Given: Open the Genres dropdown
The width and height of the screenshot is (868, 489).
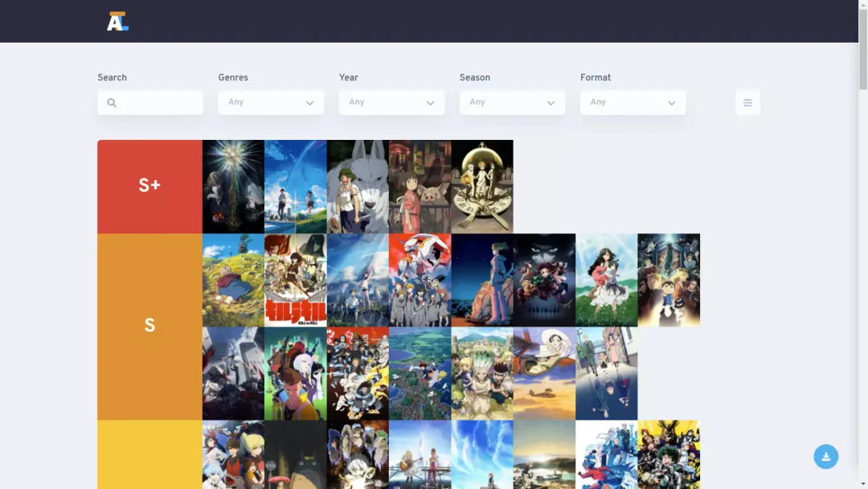Looking at the screenshot, I should point(271,102).
